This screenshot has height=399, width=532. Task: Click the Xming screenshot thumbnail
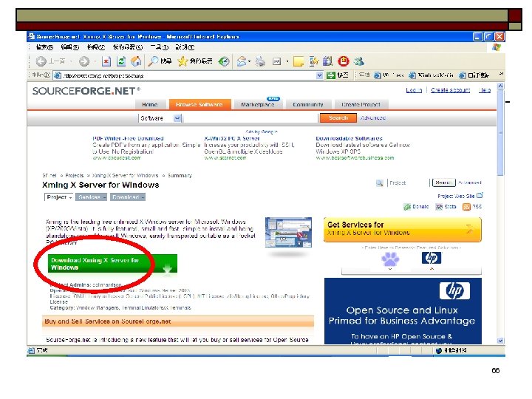click(288, 233)
